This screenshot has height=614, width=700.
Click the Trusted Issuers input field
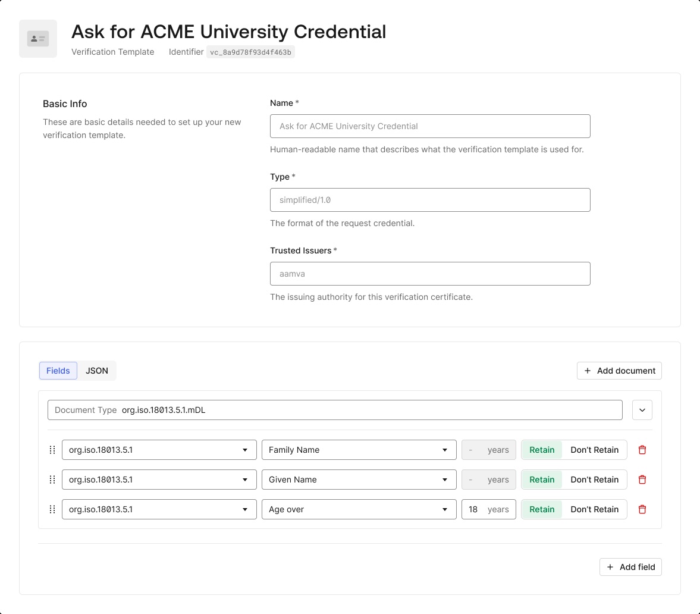[430, 274]
